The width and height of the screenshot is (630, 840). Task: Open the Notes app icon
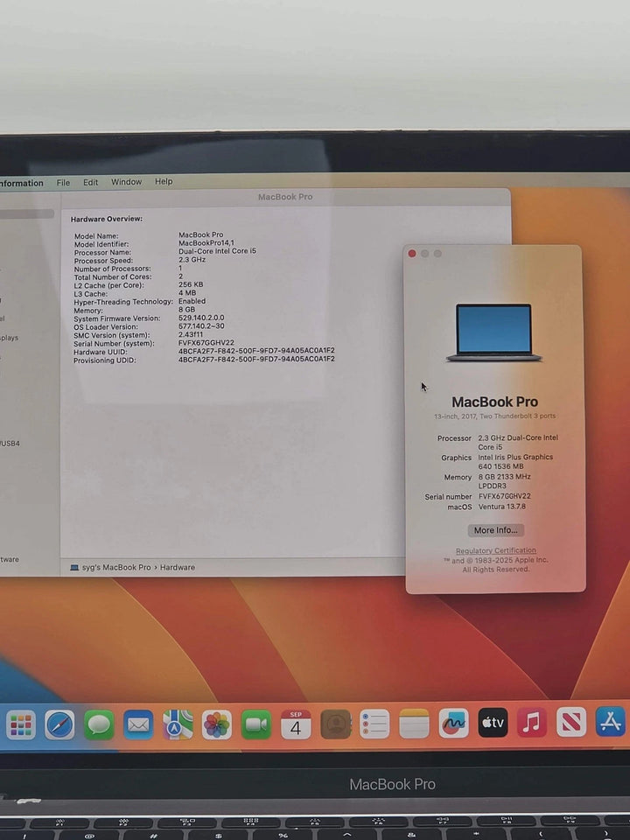[x=414, y=724]
